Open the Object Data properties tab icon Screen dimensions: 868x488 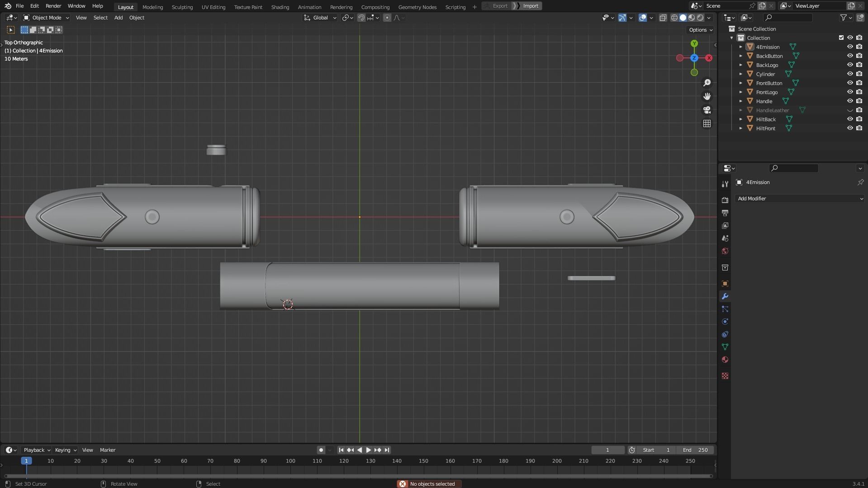pyautogui.click(x=725, y=347)
